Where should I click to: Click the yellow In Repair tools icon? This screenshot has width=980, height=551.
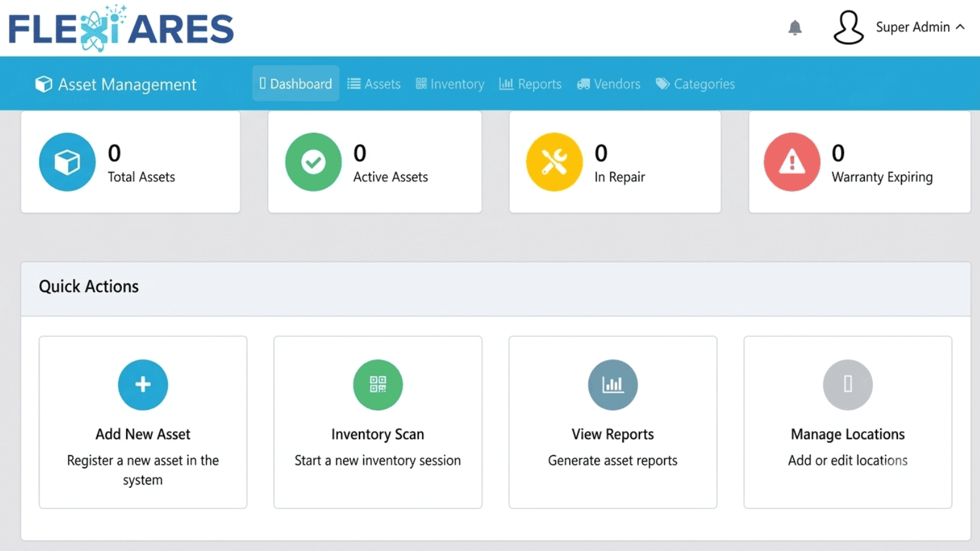click(x=554, y=162)
